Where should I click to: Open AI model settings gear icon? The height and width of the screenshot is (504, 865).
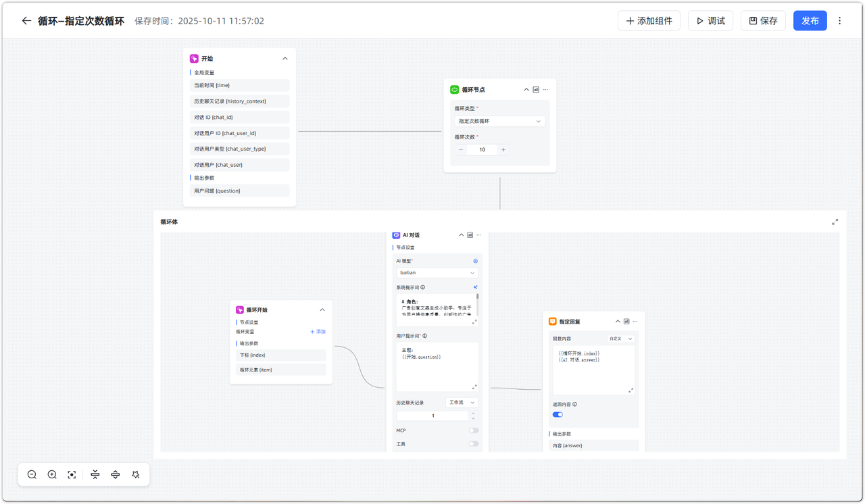(x=475, y=261)
